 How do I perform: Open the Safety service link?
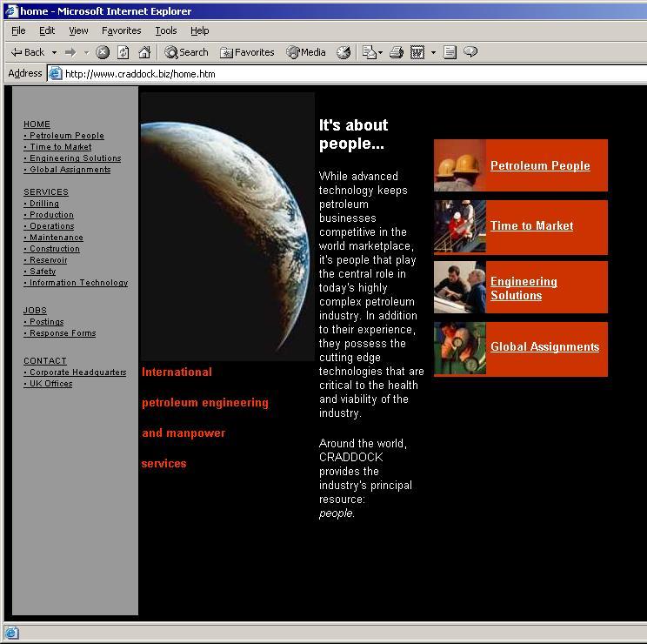point(40,272)
